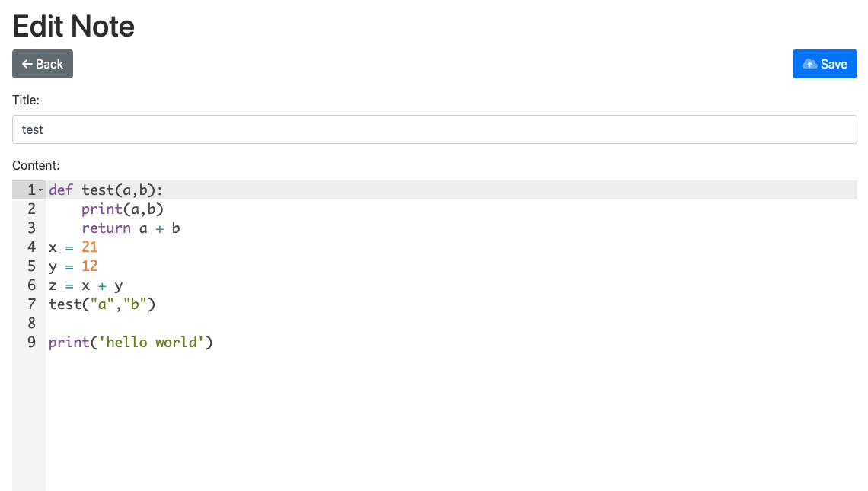Select line number 9 in gutter
Viewport: 868px width, 491px height.
tap(31, 342)
